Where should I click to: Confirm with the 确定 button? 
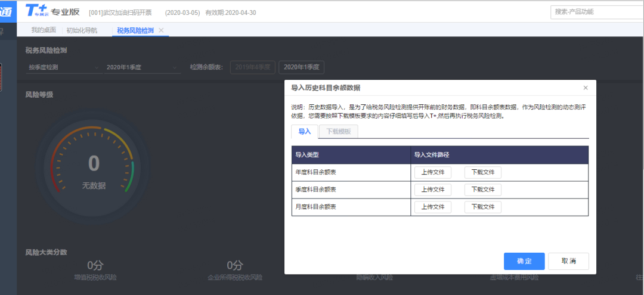click(x=524, y=261)
